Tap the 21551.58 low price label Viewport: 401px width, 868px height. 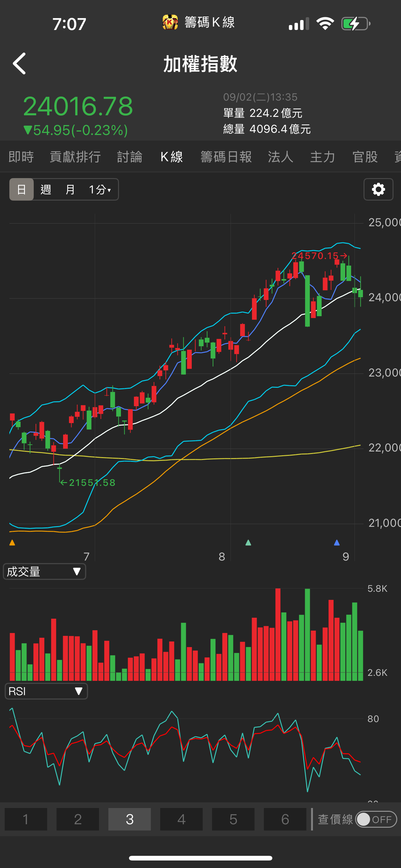88,482
